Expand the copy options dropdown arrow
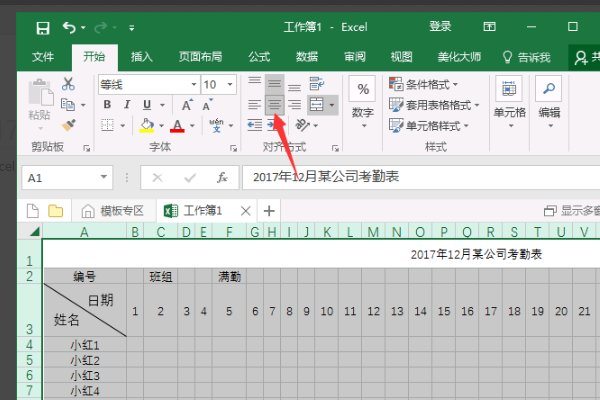The width and height of the screenshot is (600, 400). (83, 105)
